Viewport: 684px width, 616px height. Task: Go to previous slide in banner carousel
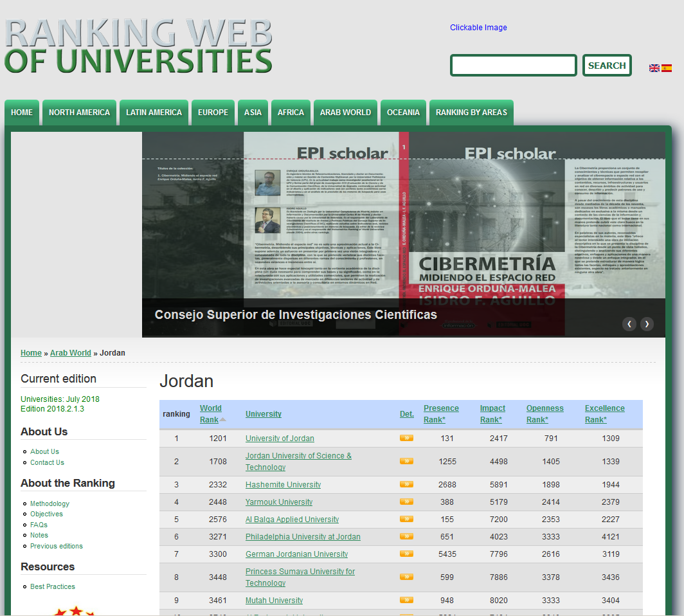click(x=629, y=323)
